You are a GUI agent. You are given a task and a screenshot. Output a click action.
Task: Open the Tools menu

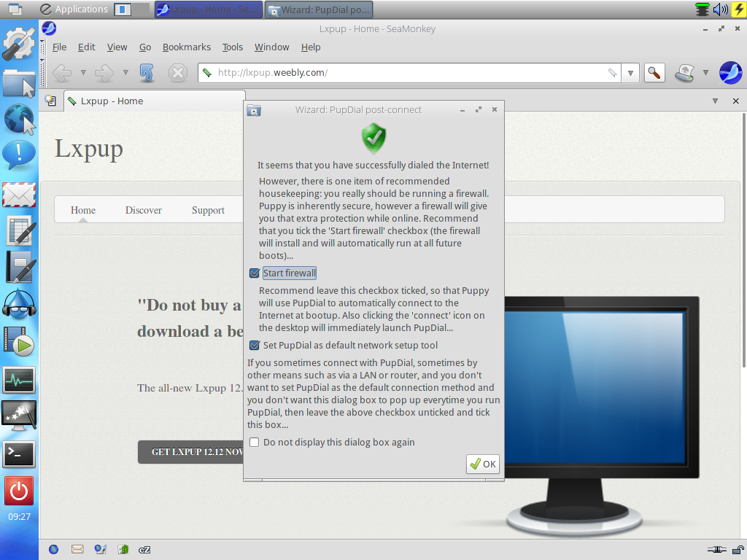point(233,47)
